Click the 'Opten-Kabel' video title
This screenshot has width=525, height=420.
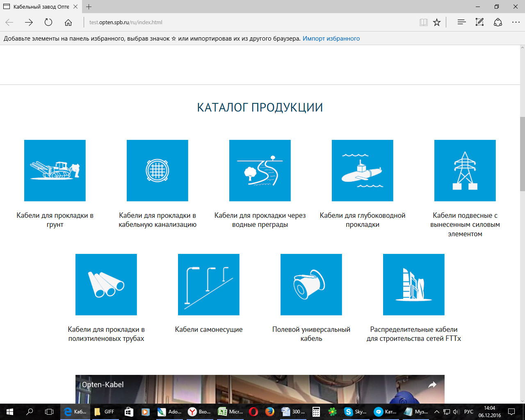coord(103,385)
